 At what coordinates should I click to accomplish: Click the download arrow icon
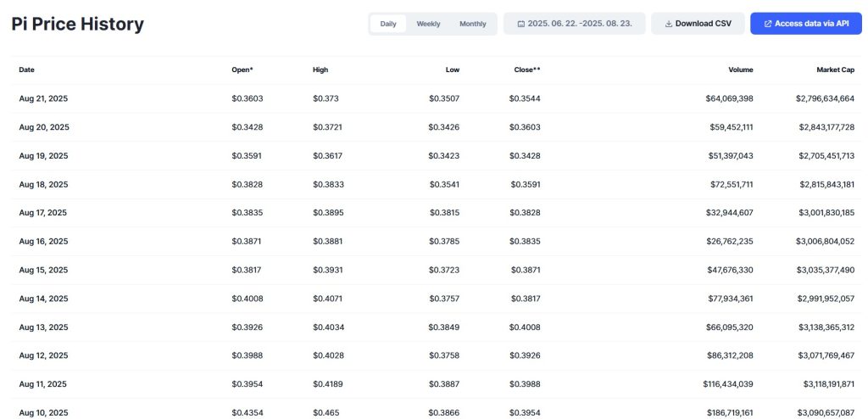tap(668, 24)
